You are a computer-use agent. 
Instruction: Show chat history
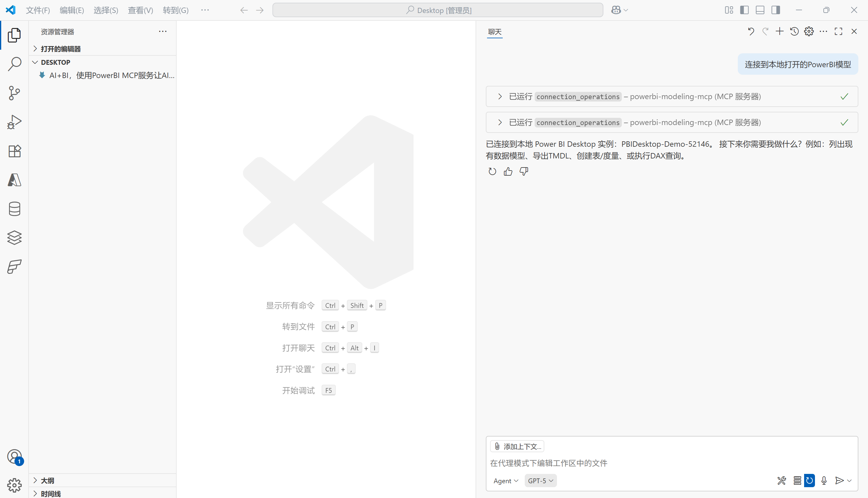(x=794, y=31)
